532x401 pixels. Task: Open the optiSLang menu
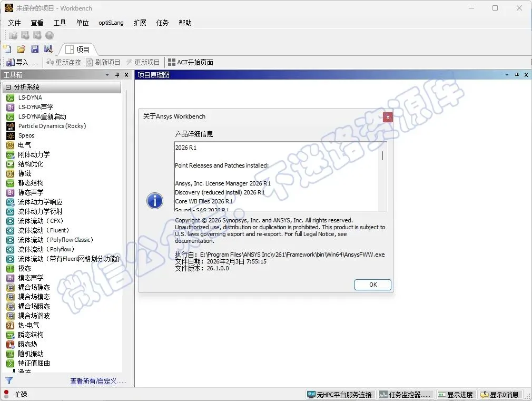111,23
